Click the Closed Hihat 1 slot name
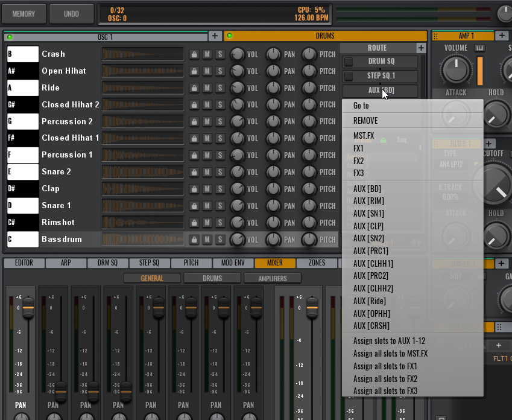The image size is (512, 420). 71,138
